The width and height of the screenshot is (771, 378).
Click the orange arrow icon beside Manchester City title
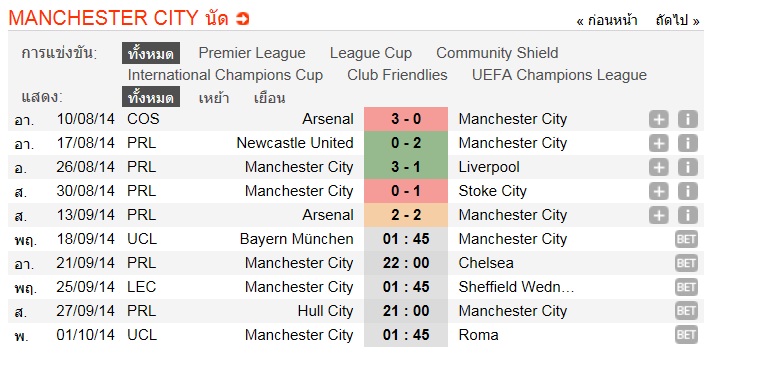(242, 19)
